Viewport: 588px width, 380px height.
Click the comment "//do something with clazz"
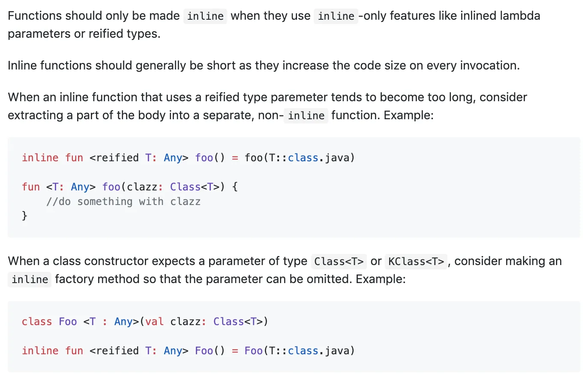point(123,202)
